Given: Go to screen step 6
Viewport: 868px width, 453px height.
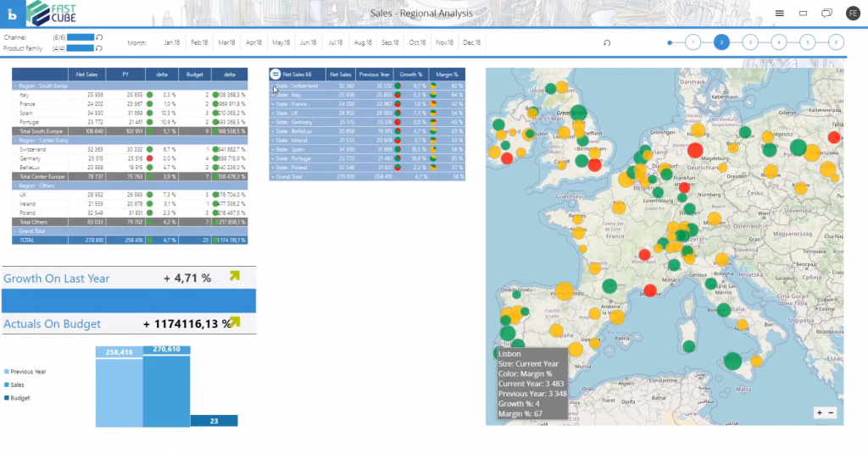Looking at the screenshot, I should click(x=836, y=41).
